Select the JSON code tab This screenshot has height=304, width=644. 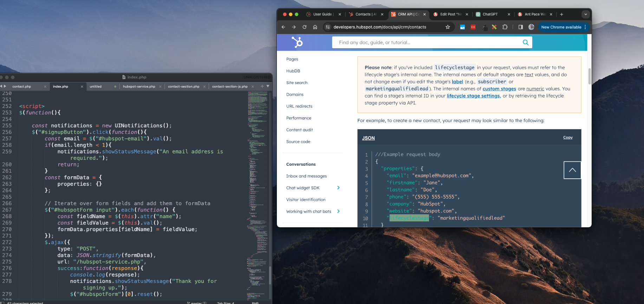coord(368,138)
